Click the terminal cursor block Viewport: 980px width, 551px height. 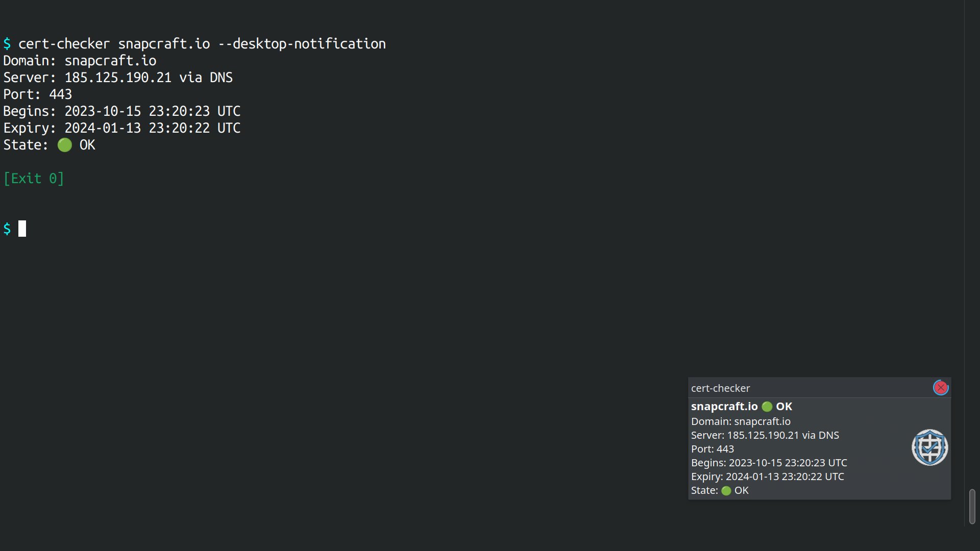[x=21, y=229]
